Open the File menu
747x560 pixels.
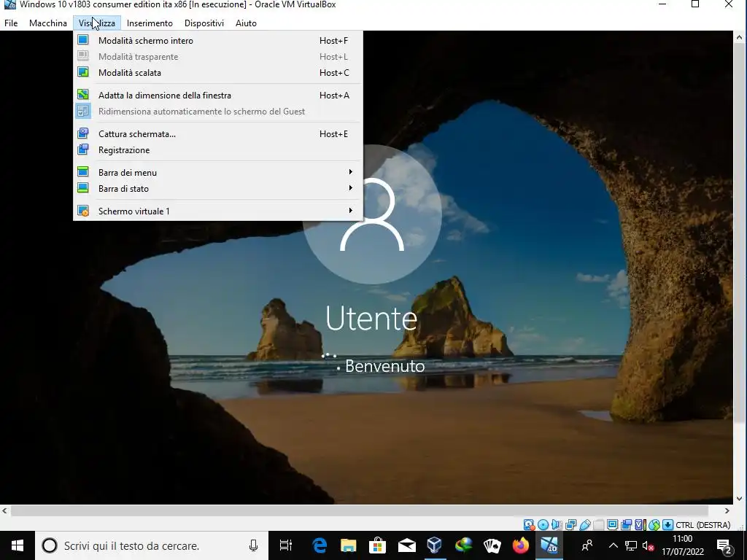point(11,23)
